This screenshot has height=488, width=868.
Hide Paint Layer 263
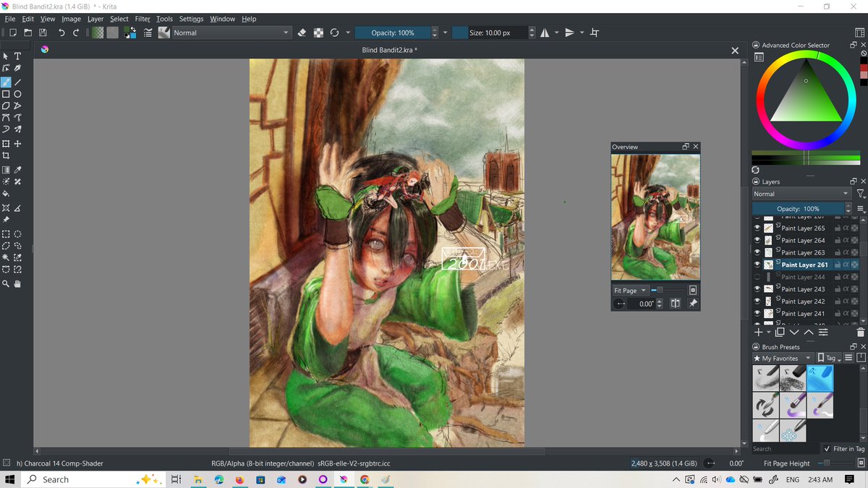point(757,252)
